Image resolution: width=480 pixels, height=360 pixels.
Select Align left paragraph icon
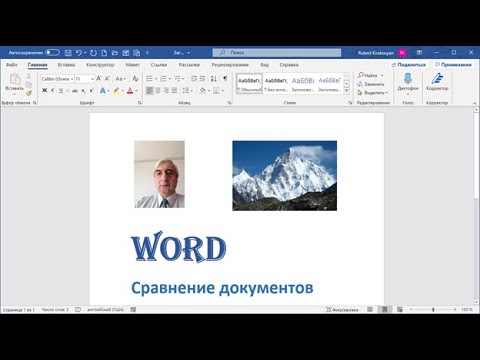click(x=150, y=90)
